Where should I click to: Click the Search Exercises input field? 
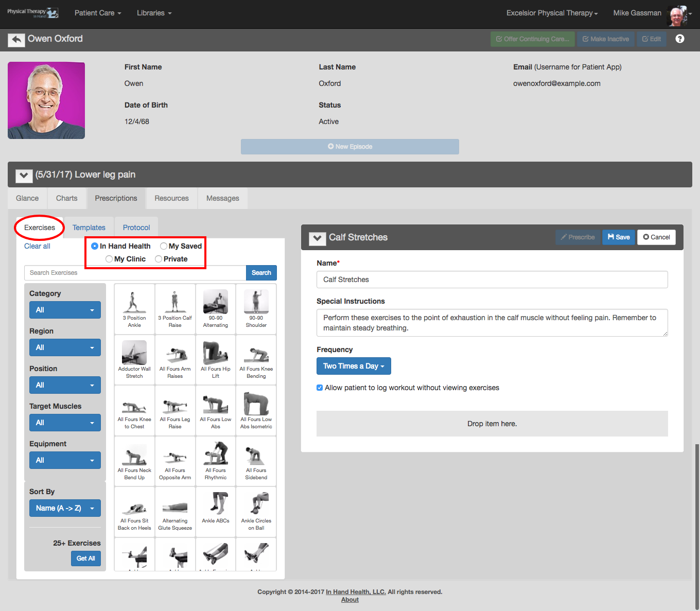[x=135, y=273]
